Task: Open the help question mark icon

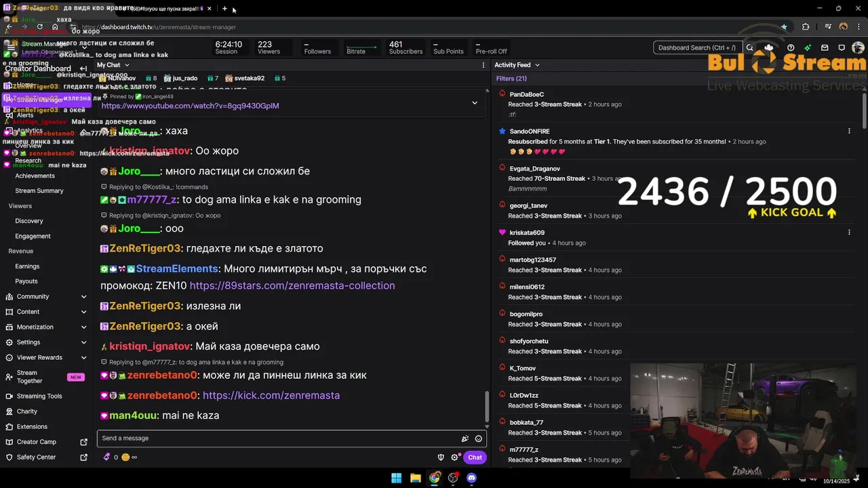Action: pos(791,47)
